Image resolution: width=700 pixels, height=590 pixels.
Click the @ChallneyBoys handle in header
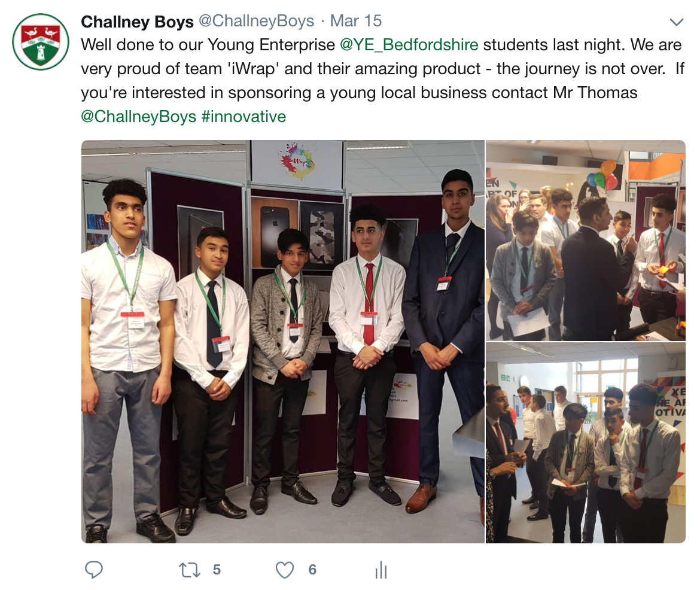point(256,21)
